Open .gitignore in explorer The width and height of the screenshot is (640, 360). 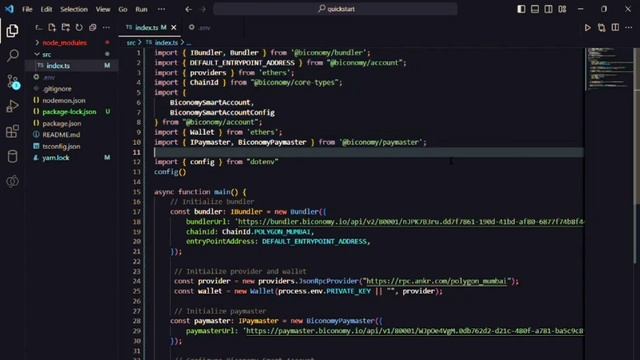coord(57,89)
